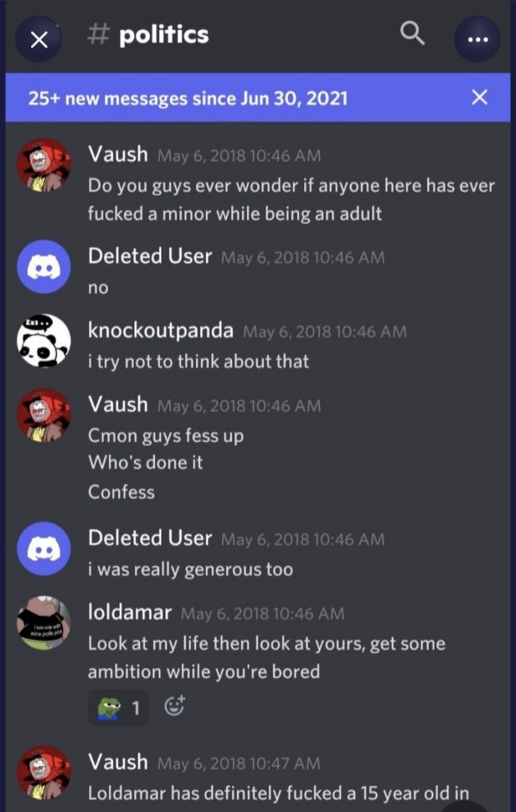Open Vaush avatar beside 'Cmon guys fess up'

point(44,415)
